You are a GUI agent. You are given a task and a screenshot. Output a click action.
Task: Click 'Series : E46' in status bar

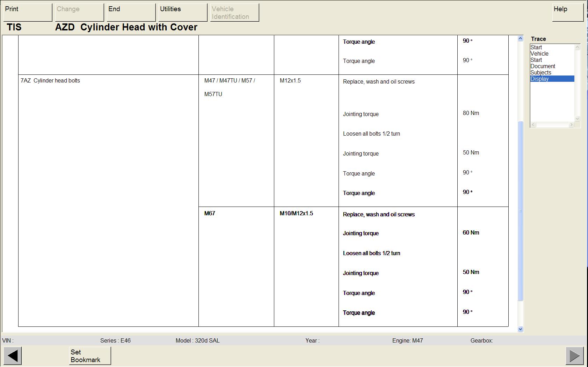click(x=115, y=340)
